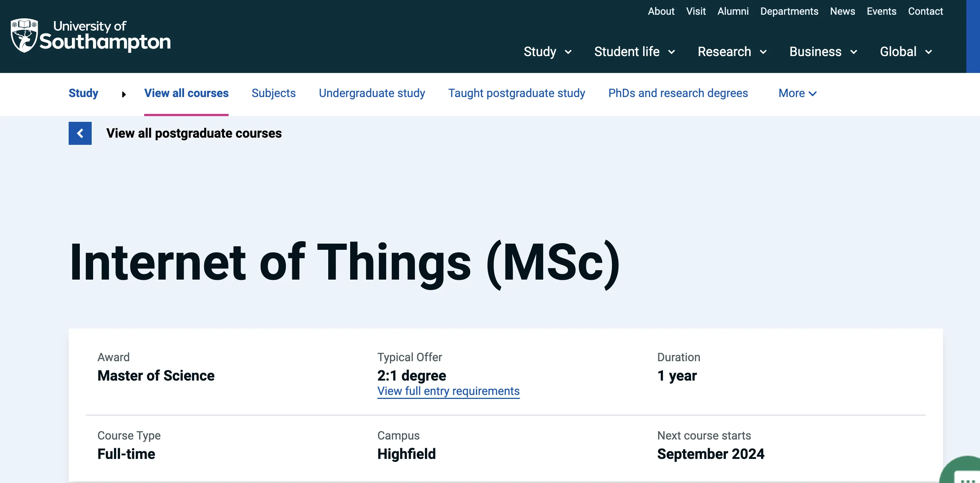Expand the Student life dropdown menu
Image resolution: width=980 pixels, height=483 pixels.
click(634, 51)
